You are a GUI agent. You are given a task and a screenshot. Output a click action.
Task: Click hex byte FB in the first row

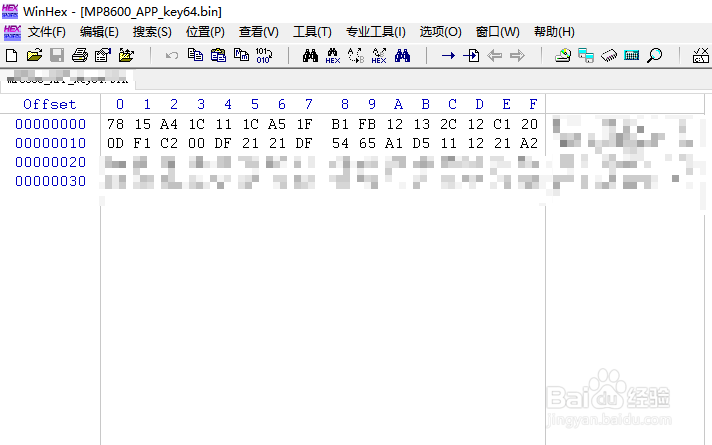tap(367, 124)
